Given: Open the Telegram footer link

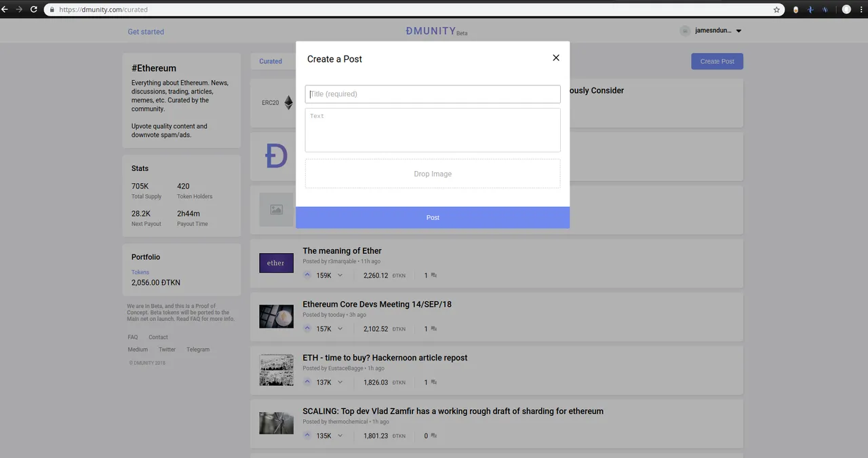Looking at the screenshot, I should coord(198,349).
